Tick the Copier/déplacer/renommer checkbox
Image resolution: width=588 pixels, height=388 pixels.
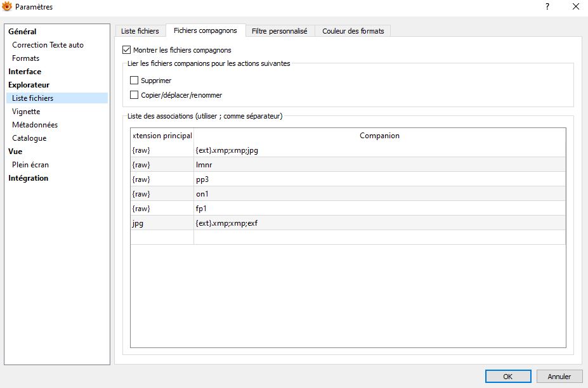coord(134,95)
